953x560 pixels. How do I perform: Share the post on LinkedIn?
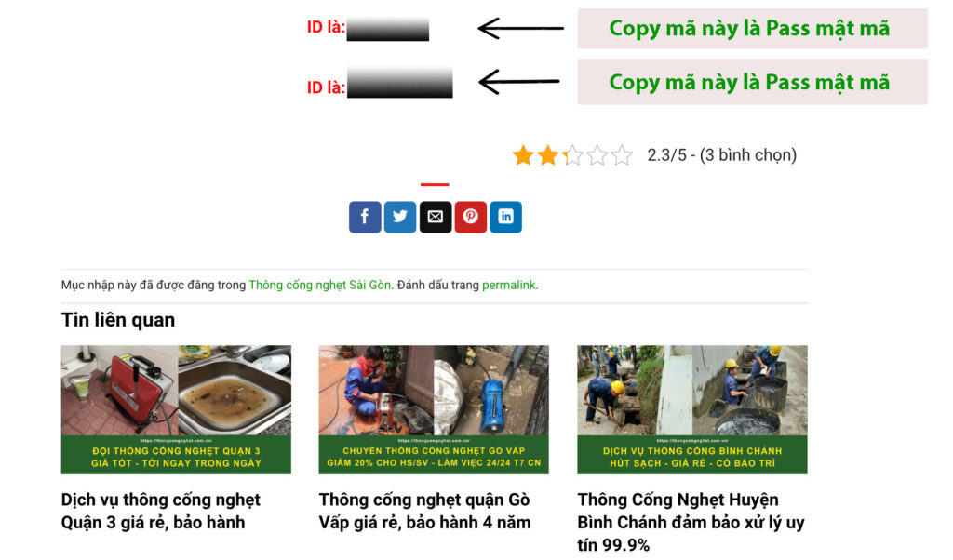[x=505, y=217]
